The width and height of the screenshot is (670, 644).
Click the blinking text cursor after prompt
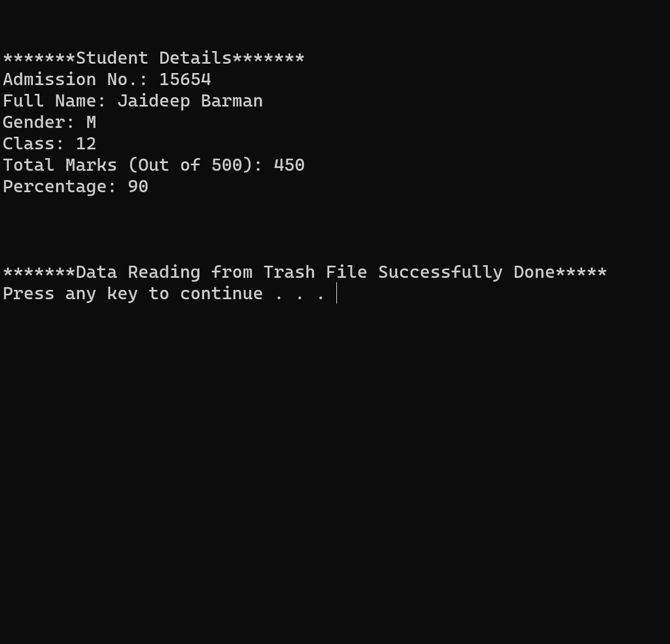[336, 294]
